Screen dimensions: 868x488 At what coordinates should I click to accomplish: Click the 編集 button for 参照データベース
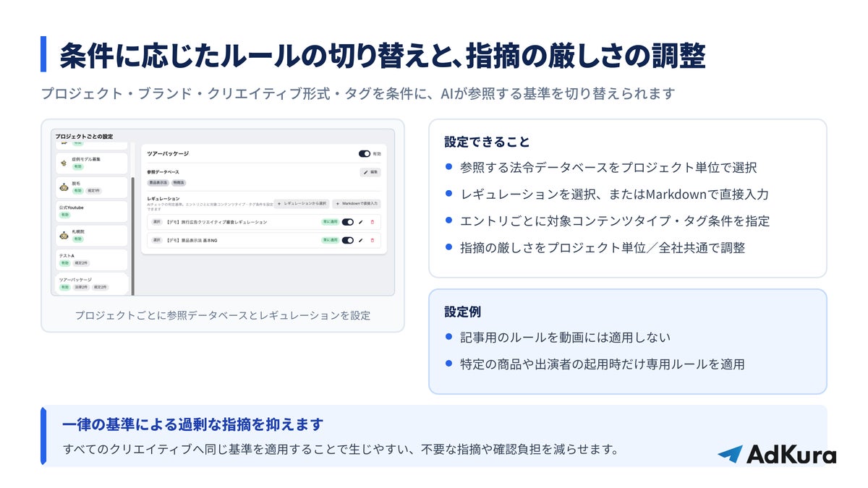click(x=370, y=172)
